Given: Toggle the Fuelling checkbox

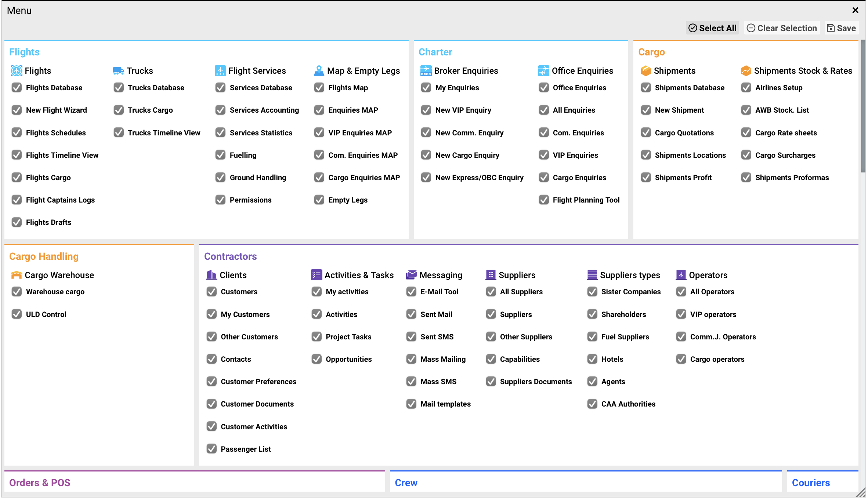Looking at the screenshot, I should tap(220, 155).
